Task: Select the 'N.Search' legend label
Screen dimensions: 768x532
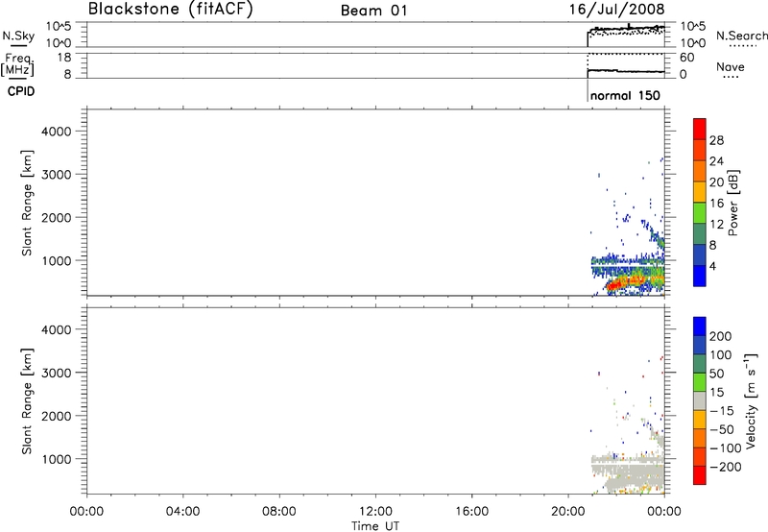Action: 742,36
